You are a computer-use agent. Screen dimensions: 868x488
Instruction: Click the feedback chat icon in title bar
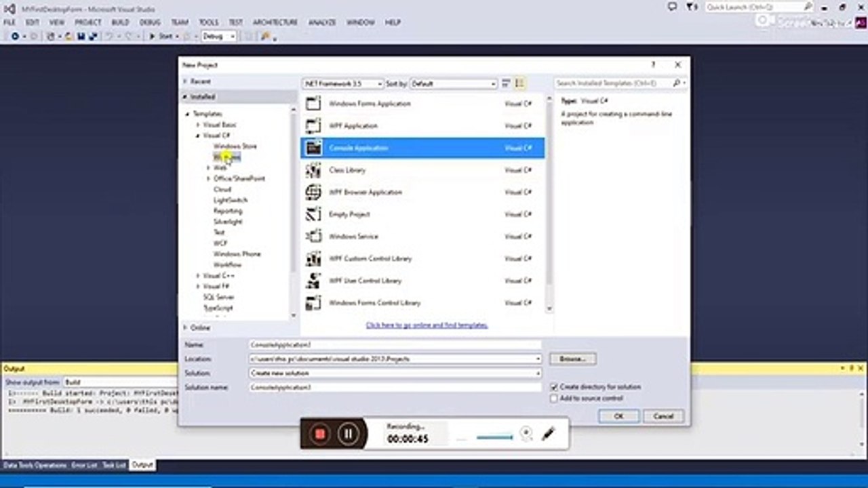672,7
